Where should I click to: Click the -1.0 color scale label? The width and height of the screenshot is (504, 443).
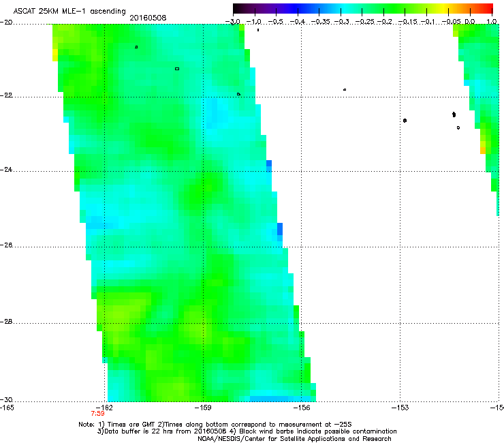(254, 22)
